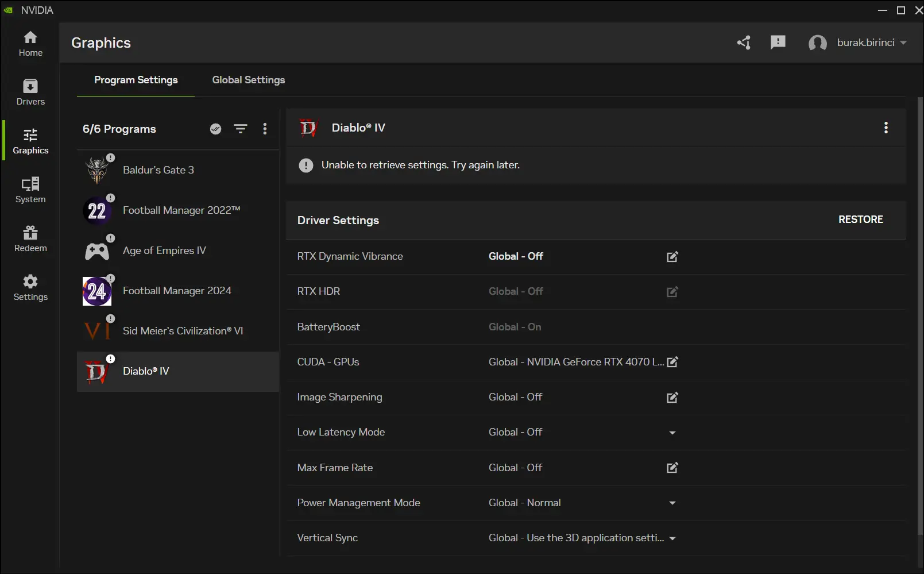Viewport: 924px width, 574px height.
Task: Click RESTORE driver settings button
Action: (x=861, y=219)
